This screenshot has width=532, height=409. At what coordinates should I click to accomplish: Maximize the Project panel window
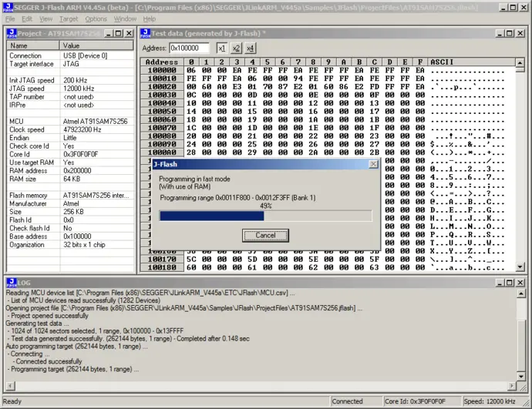click(118, 33)
